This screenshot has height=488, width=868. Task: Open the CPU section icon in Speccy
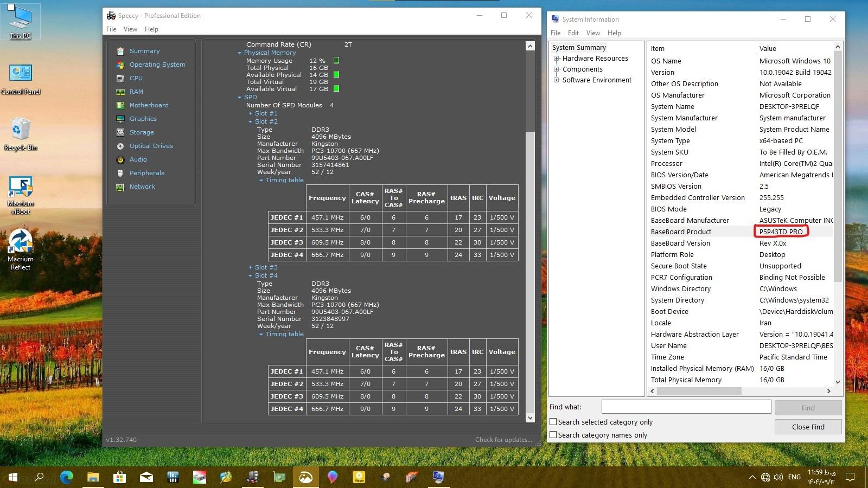coord(120,78)
